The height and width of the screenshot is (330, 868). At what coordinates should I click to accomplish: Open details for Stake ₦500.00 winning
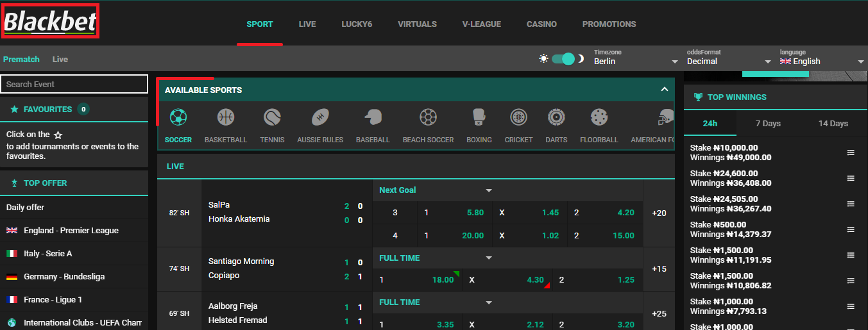pos(851,229)
